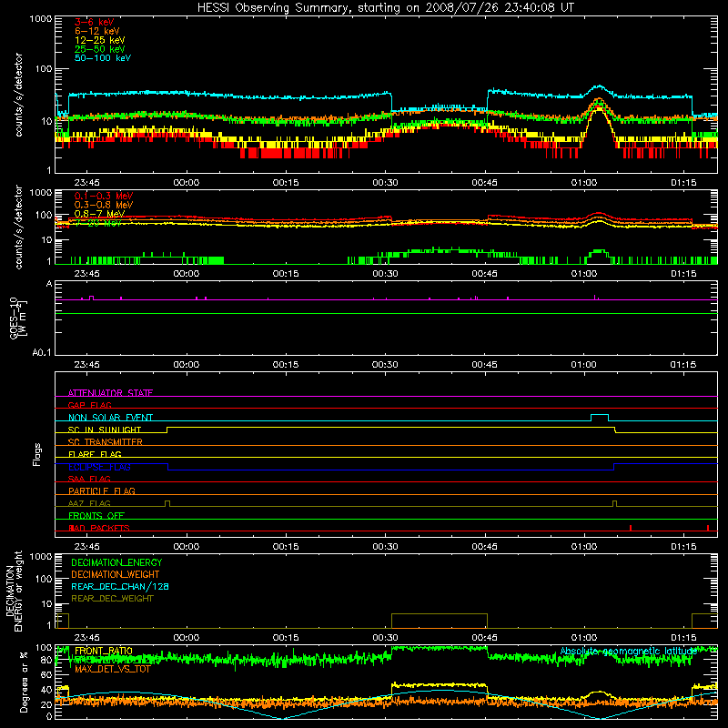Click the FRONTS_OFF flag label
The image size is (728, 728).
click(96, 515)
